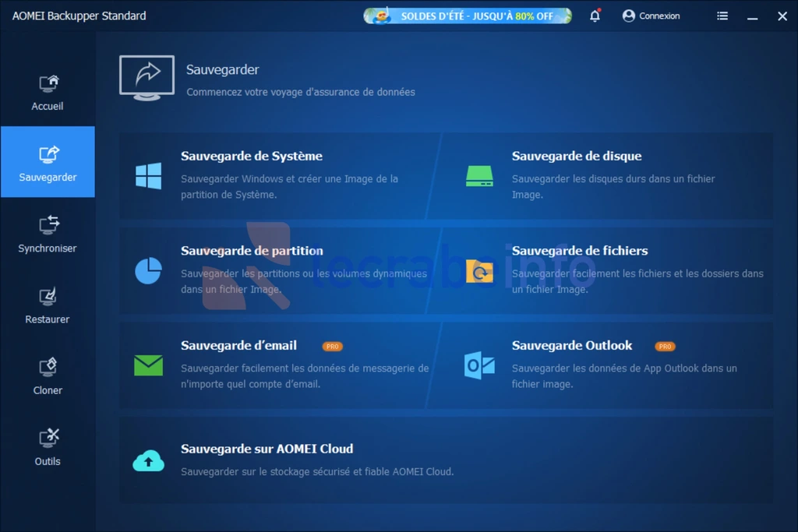Open Sauvegarde Outlook option
The height and width of the screenshot is (532, 798).
click(x=572, y=345)
